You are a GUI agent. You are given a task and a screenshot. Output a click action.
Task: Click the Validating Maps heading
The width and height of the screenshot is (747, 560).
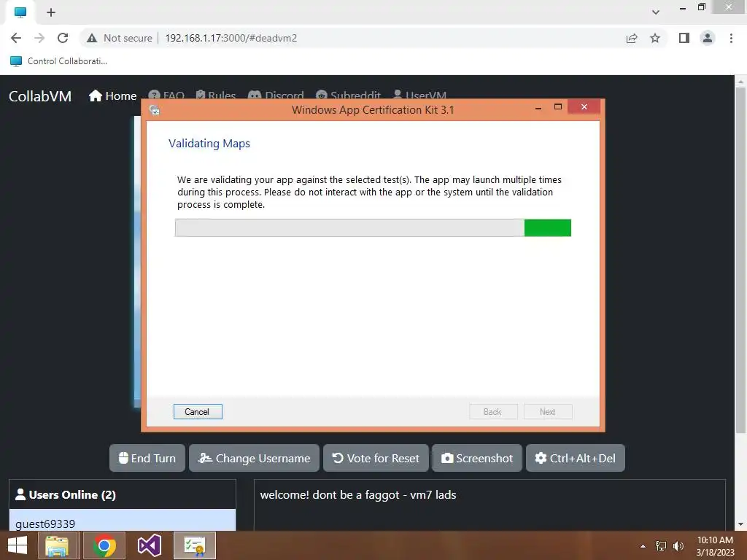point(209,144)
